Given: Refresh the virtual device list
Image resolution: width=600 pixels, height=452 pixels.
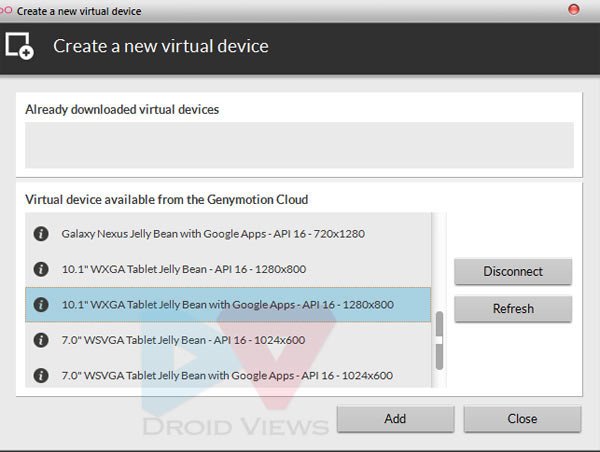Looking at the screenshot, I should coord(513,309).
